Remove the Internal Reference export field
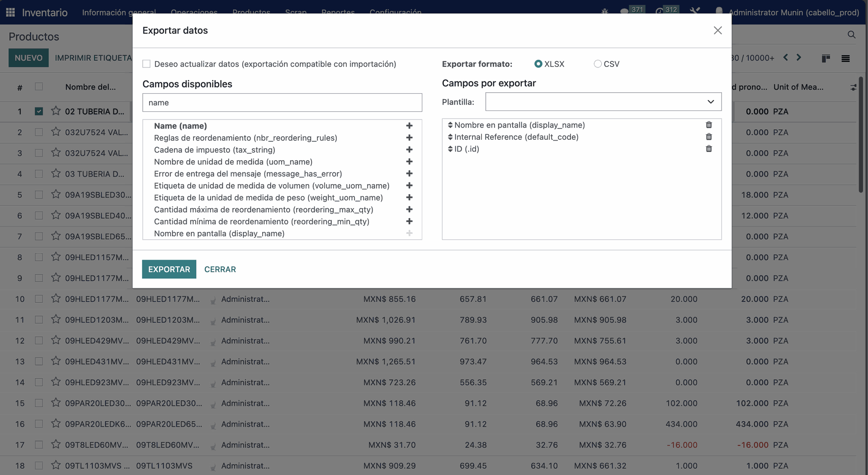 [x=709, y=137]
